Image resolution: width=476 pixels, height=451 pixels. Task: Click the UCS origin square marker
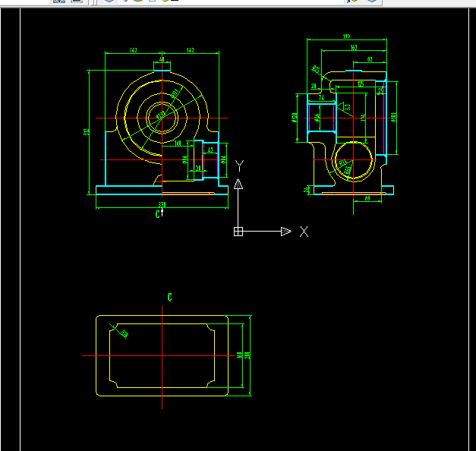(x=238, y=232)
